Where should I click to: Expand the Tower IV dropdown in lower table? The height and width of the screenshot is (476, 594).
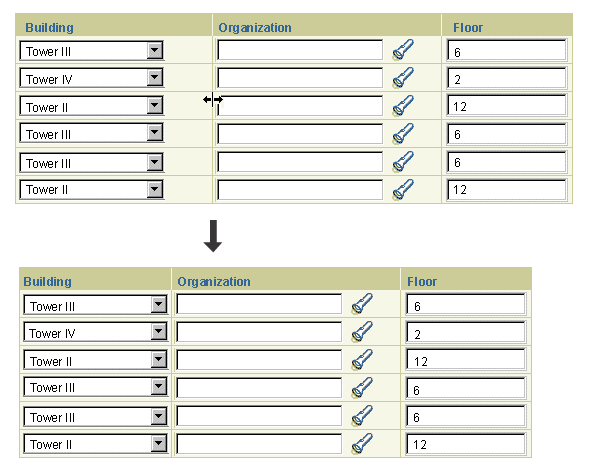159,332
